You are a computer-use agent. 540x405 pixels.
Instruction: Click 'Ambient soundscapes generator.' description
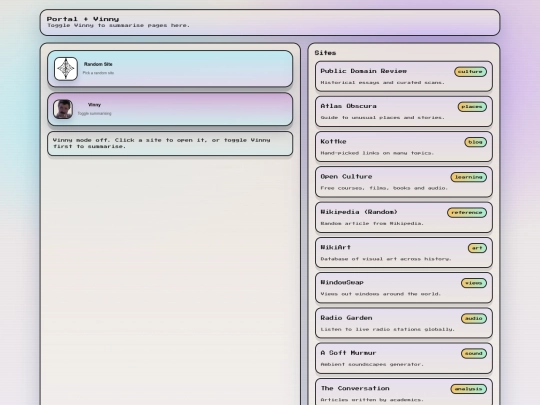coord(372,364)
